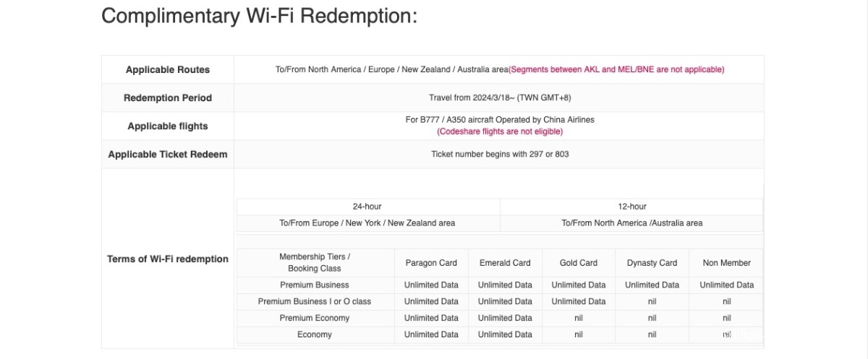Click the AKL and MEL/BNE segments note
The height and width of the screenshot is (359, 868).
[616, 70]
